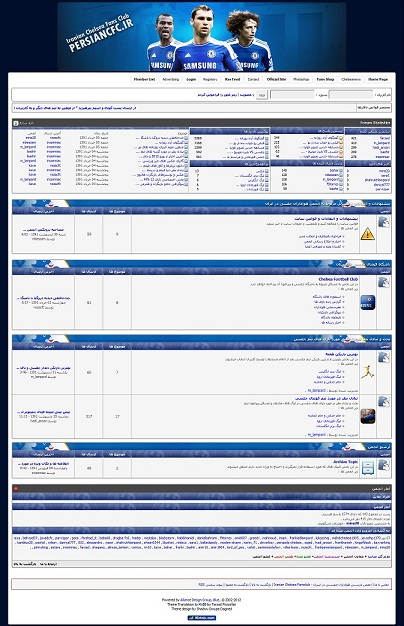Click the Persianfc.ir header banner
404x626 pixels.
point(202,37)
